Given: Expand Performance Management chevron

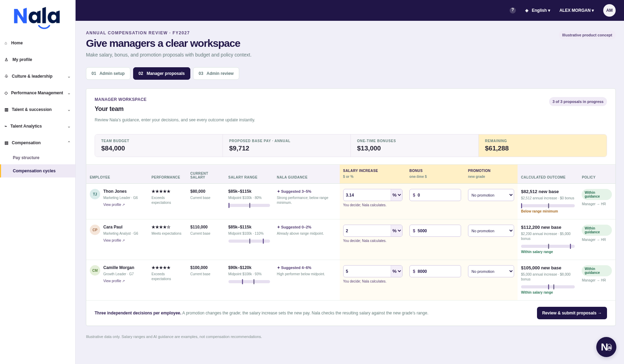Looking at the screenshot, I should [x=69, y=93].
